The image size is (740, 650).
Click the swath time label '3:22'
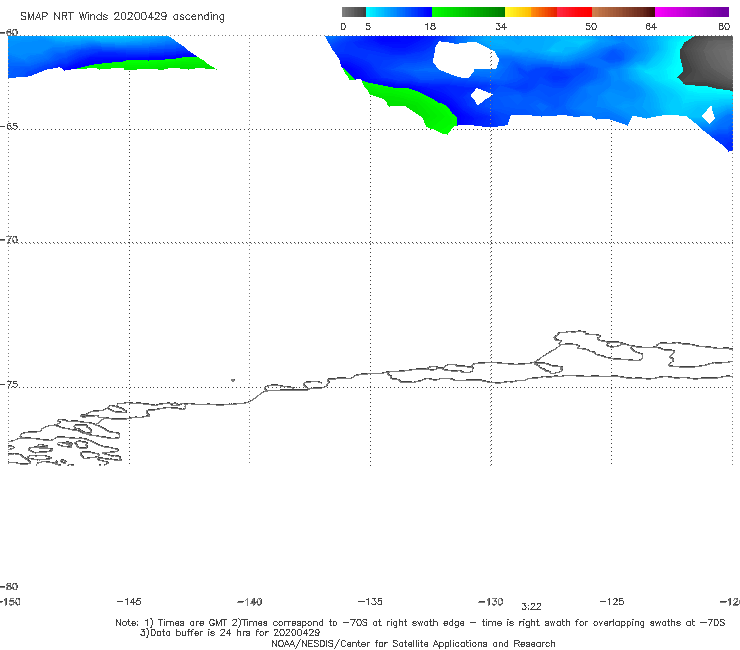[x=531, y=607]
